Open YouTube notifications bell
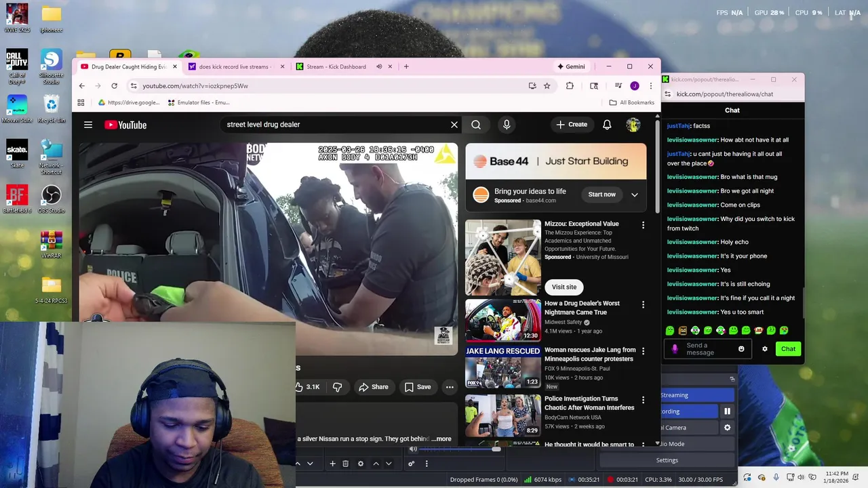 coord(607,125)
